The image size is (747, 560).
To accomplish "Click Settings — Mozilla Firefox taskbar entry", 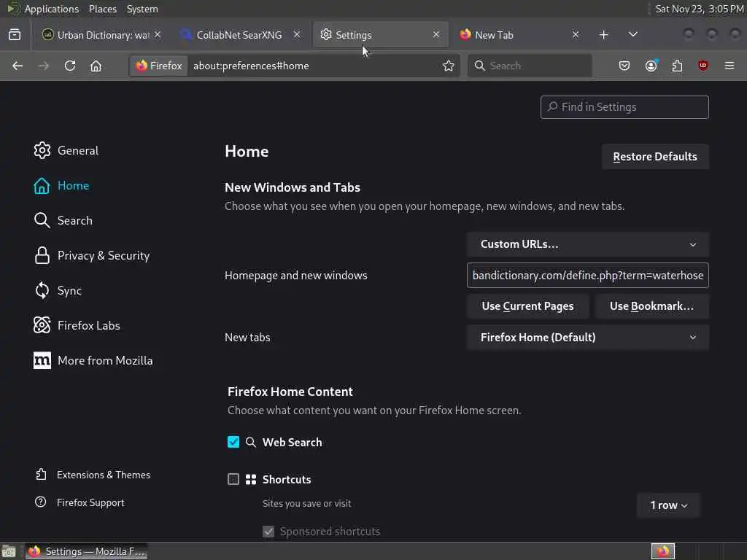I will [x=87, y=551].
